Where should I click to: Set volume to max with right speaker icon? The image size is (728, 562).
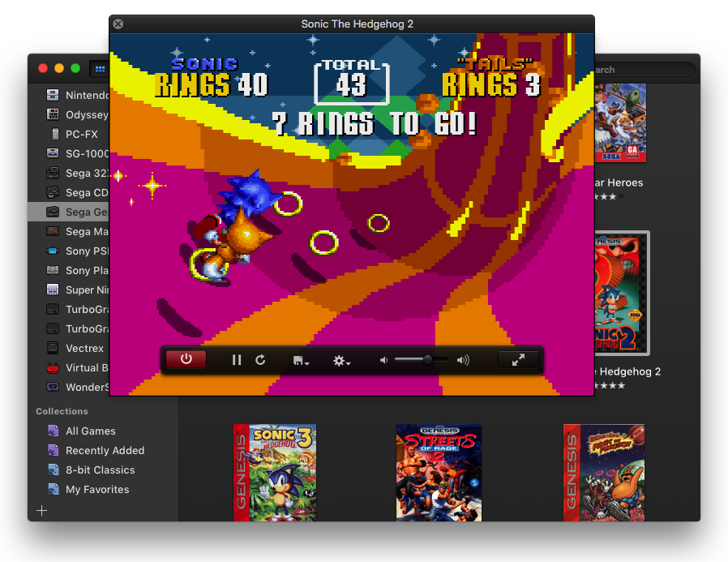pyautogui.click(x=464, y=360)
